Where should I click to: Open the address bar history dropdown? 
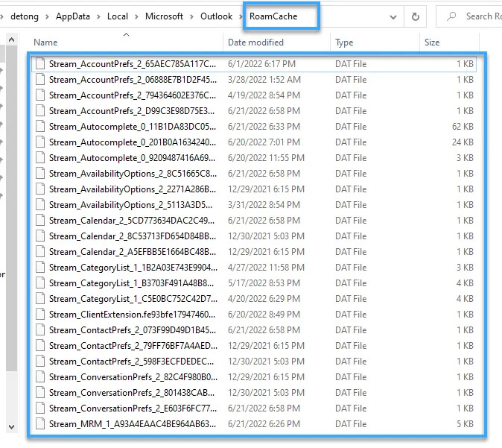coord(393,17)
